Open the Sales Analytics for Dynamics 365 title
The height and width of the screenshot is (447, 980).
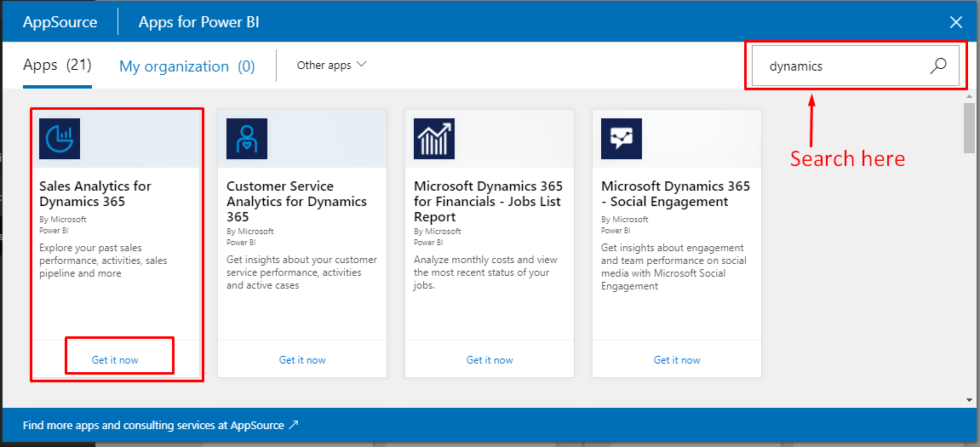coord(95,194)
